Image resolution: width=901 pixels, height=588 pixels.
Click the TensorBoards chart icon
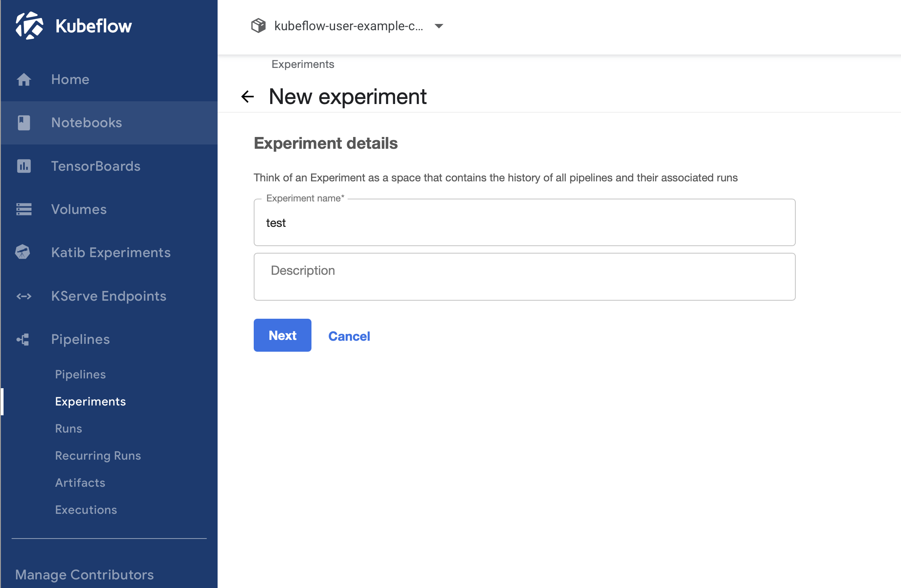tap(24, 166)
